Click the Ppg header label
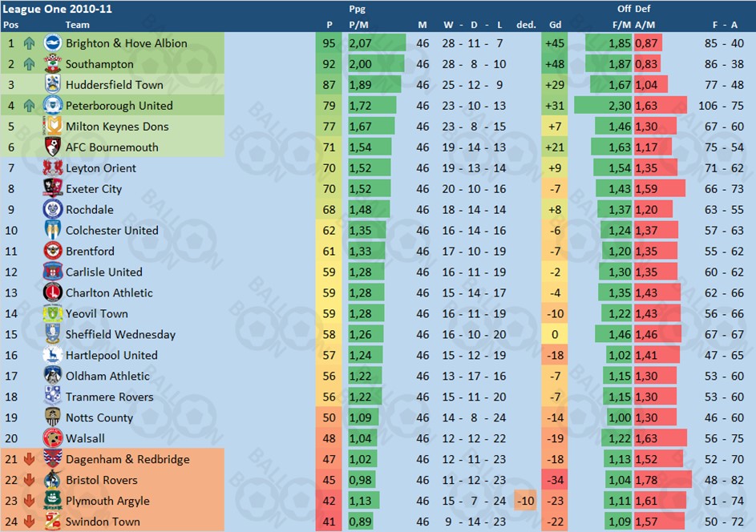 click(358, 10)
